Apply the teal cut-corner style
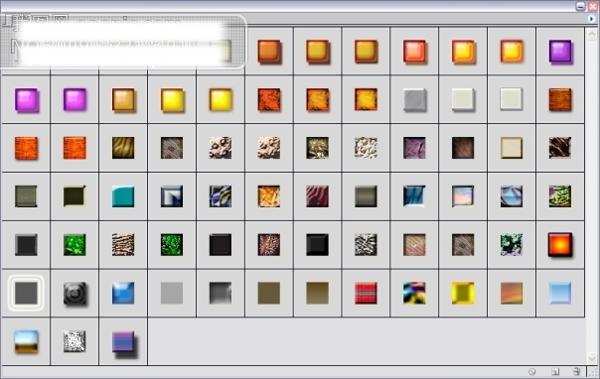The width and height of the screenshot is (600, 379). coord(123,196)
